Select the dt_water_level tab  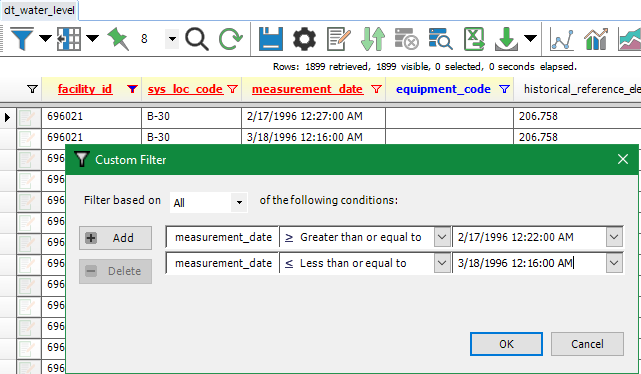(39, 10)
